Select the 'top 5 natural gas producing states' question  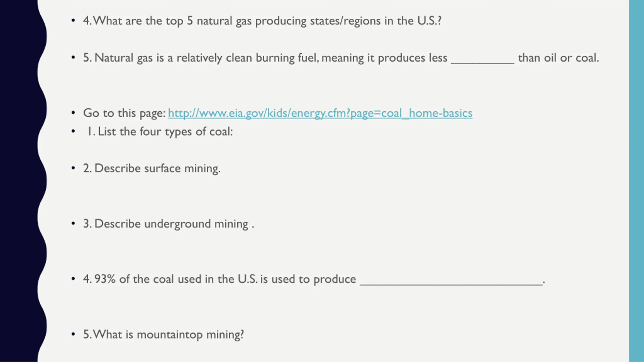[262, 21]
